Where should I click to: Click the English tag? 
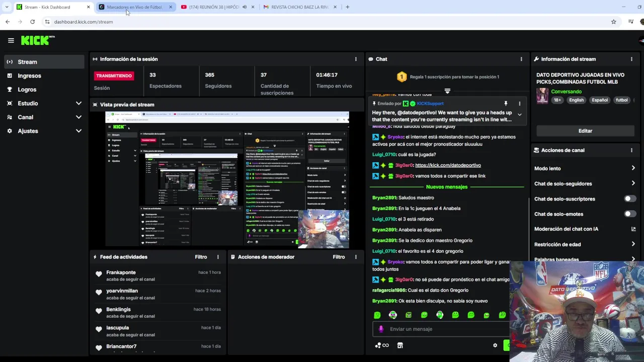(576, 100)
